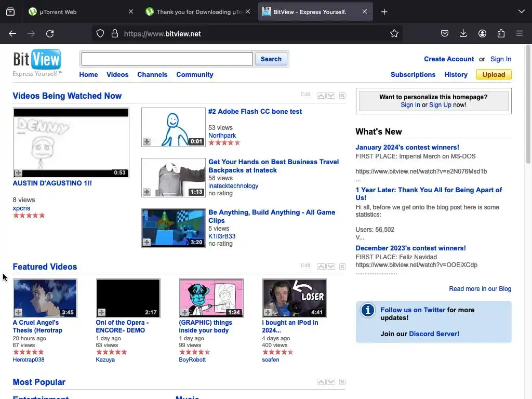Click Sign In at top right

pos(501,59)
